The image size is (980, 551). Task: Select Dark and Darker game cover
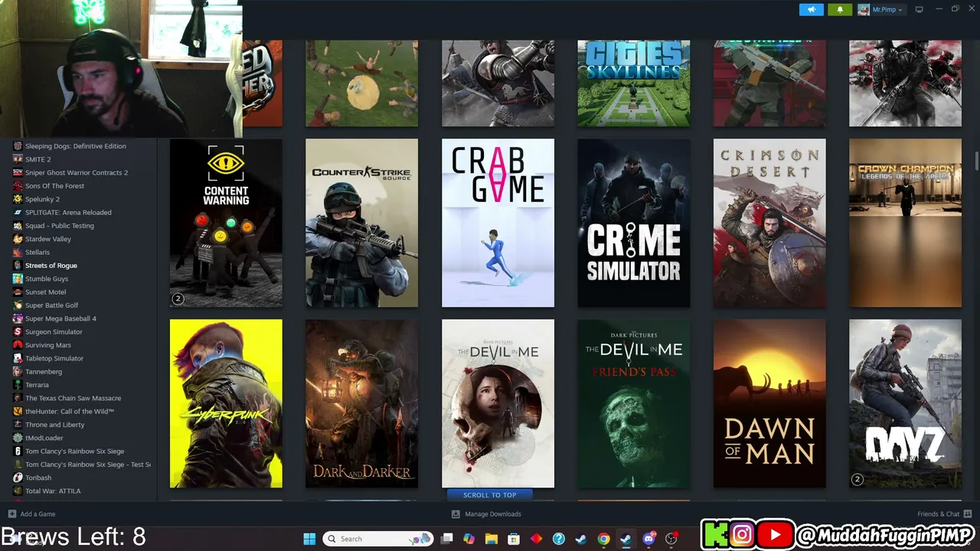(x=361, y=403)
